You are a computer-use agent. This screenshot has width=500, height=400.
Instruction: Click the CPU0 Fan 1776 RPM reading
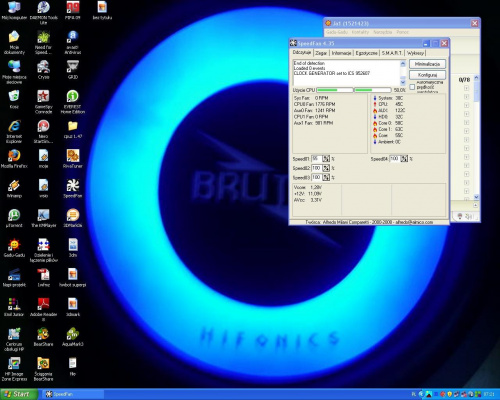pos(314,104)
